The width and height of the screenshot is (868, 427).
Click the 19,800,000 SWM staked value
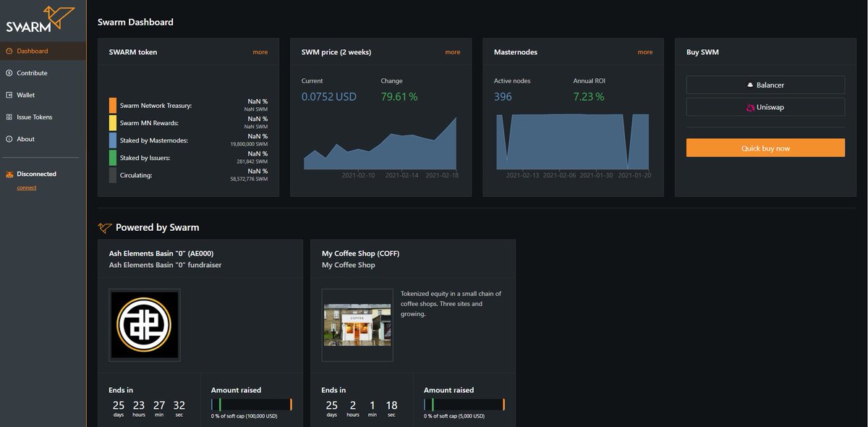tap(249, 144)
